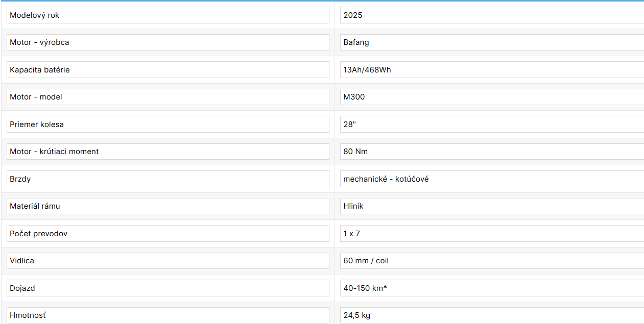Click the 'Modelový rok' label field
Screen dimensions: 644x324
coord(168,15)
